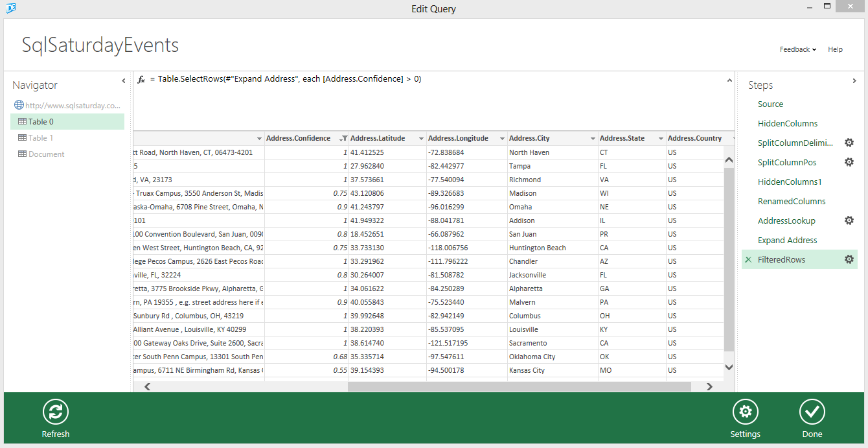This screenshot has height=448, width=868.
Task: Open Address.Latitude column filter dropdown
Action: [x=421, y=138]
